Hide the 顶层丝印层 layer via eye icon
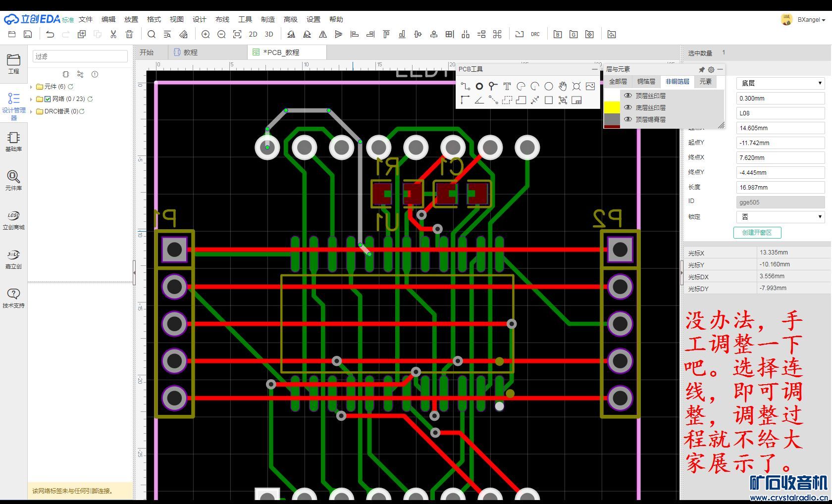The height and width of the screenshot is (504, 832). pyautogui.click(x=628, y=96)
